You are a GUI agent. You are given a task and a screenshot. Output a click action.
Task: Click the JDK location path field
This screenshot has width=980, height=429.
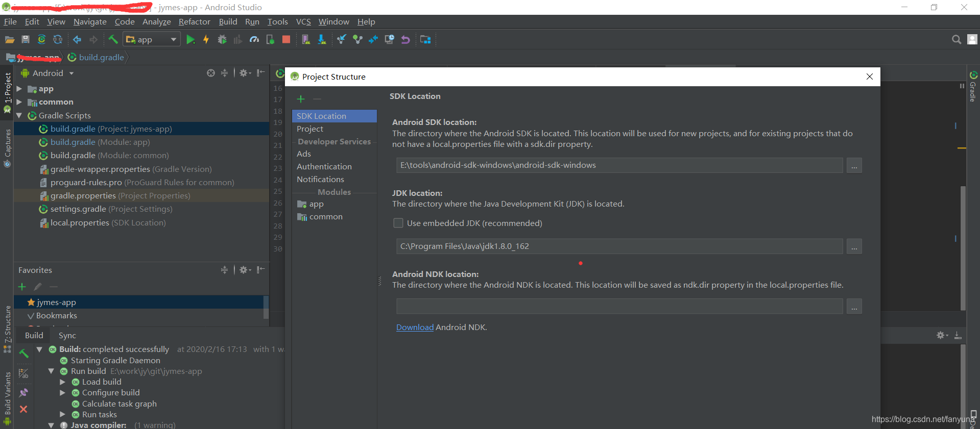coord(619,246)
